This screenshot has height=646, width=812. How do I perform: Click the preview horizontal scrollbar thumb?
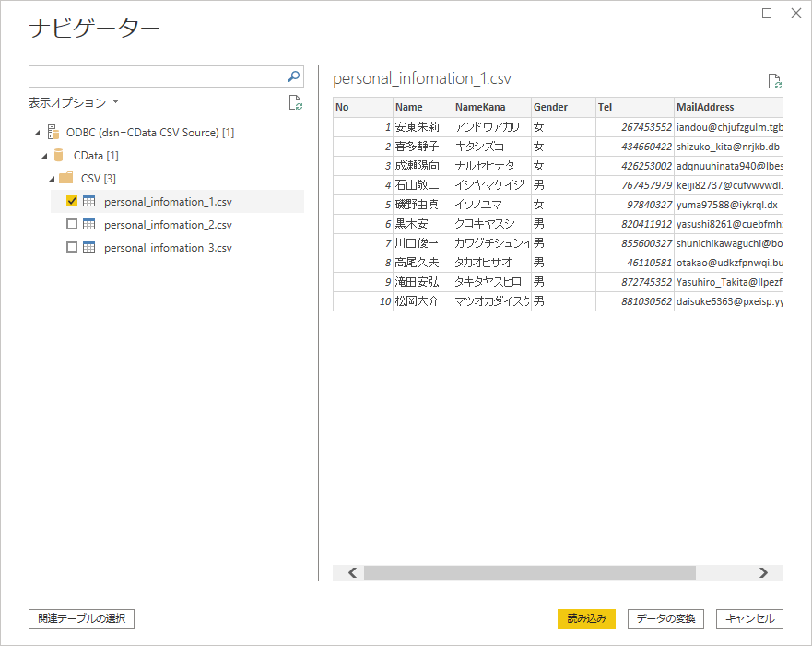click(529, 572)
